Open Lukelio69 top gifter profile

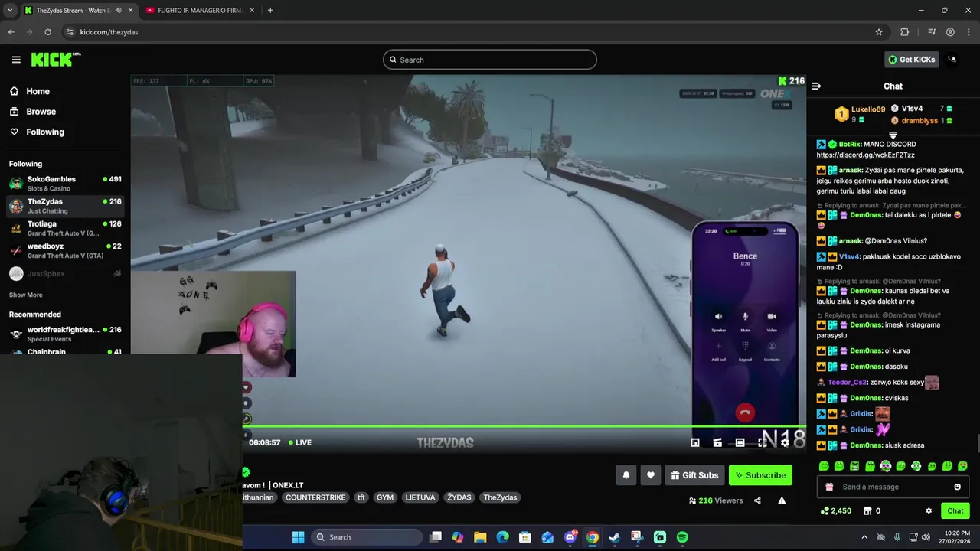(x=868, y=109)
